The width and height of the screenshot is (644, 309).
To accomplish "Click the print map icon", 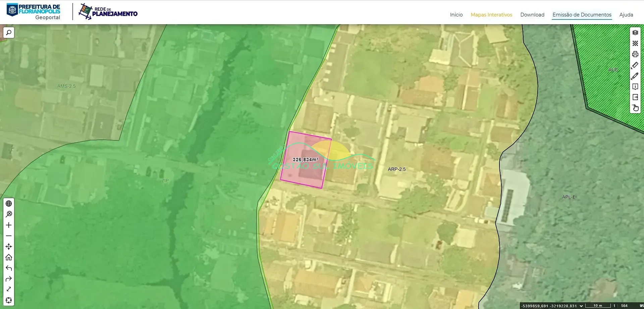I will pyautogui.click(x=635, y=54).
